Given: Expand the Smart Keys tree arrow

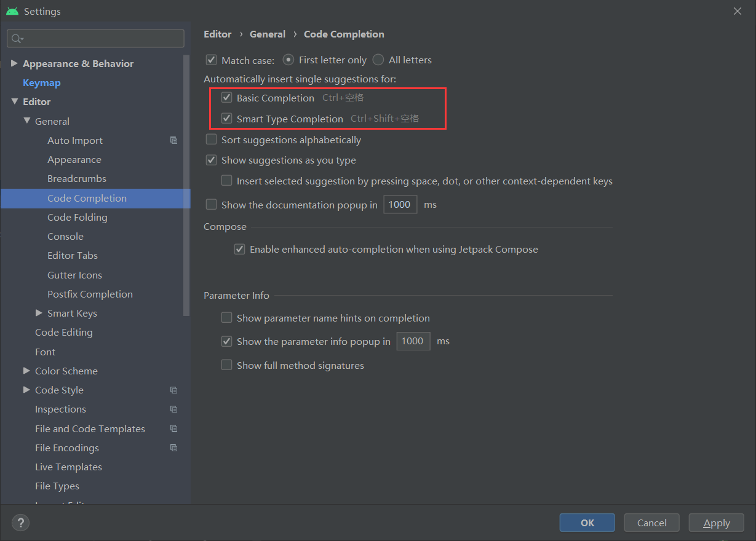Looking at the screenshot, I should click(39, 313).
